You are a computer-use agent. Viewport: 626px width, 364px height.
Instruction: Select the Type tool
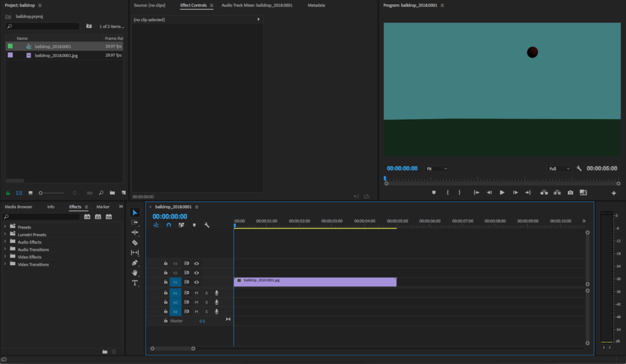pyautogui.click(x=135, y=283)
